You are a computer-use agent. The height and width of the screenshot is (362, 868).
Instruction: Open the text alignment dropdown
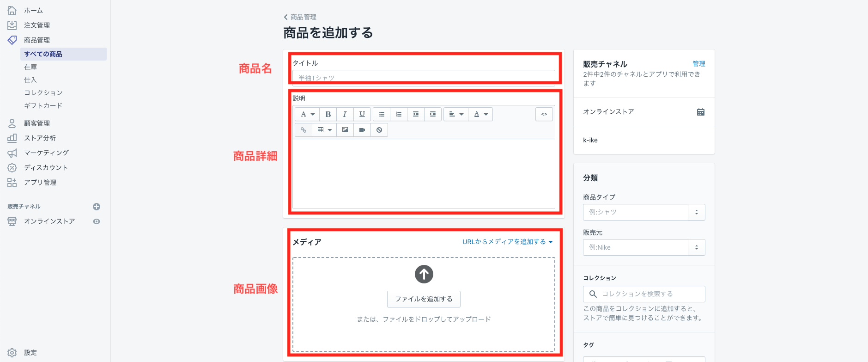tap(456, 114)
